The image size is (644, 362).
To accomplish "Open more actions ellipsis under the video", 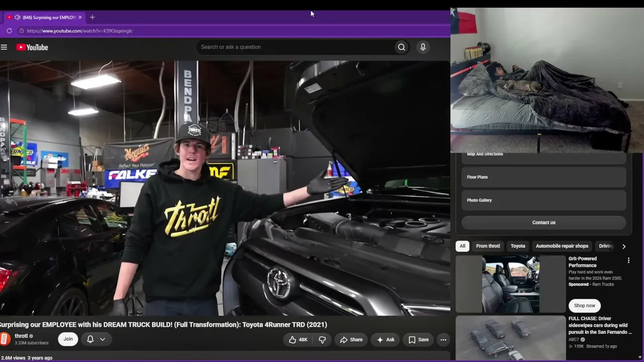I will click(443, 340).
